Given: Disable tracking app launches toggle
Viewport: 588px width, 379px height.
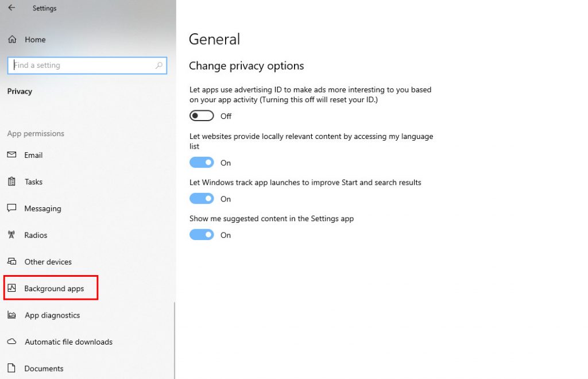Looking at the screenshot, I should coord(202,199).
